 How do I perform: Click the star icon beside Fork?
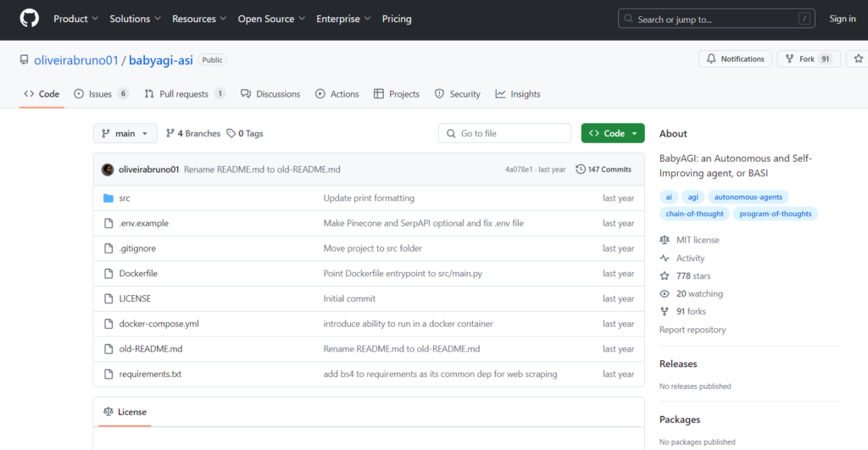tap(858, 58)
